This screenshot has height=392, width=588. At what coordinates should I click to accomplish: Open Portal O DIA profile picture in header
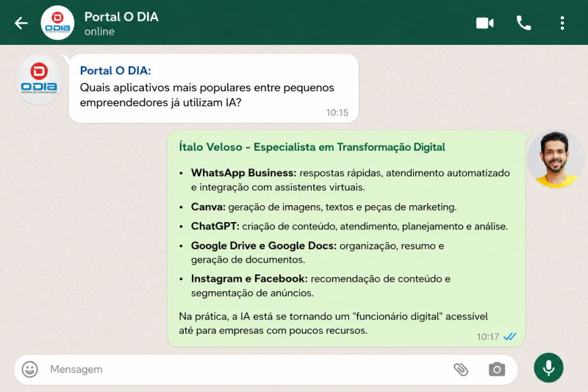click(57, 23)
